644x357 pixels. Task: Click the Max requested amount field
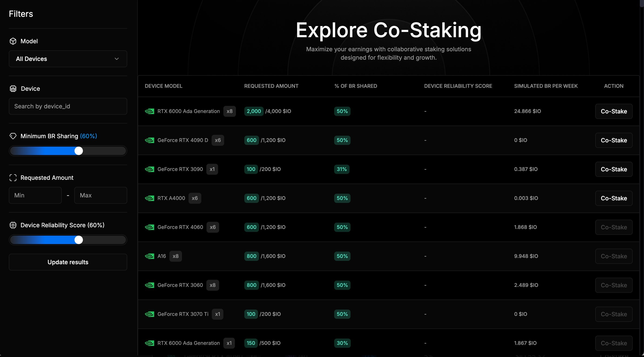point(101,195)
